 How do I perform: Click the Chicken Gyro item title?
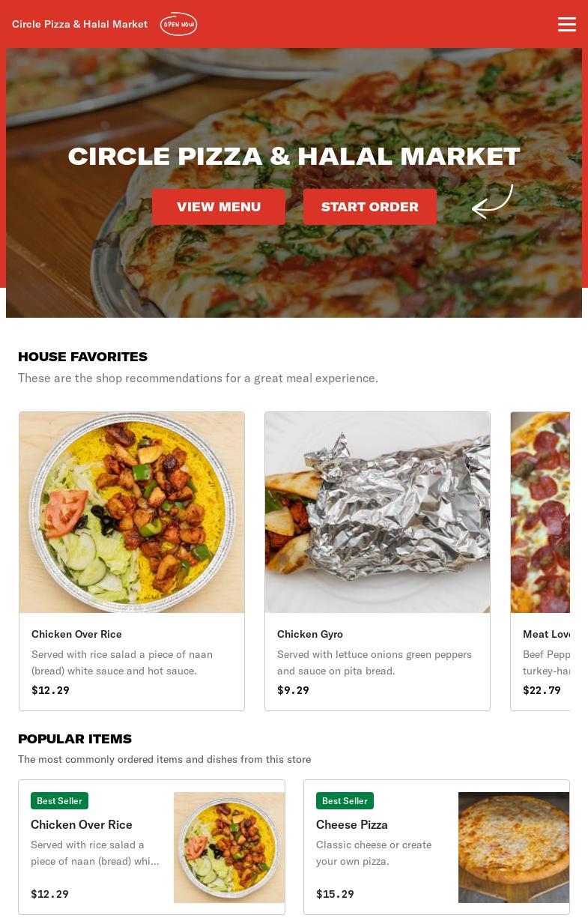[310, 634]
